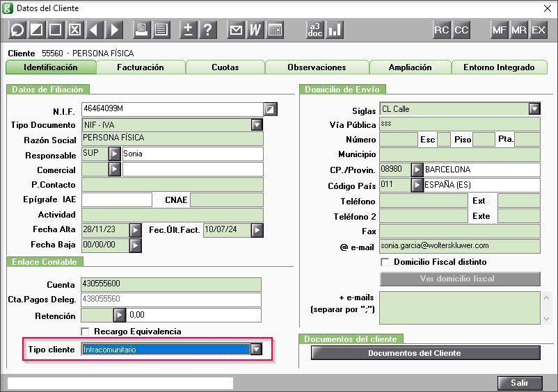Click the Razón Social field

click(173, 138)
